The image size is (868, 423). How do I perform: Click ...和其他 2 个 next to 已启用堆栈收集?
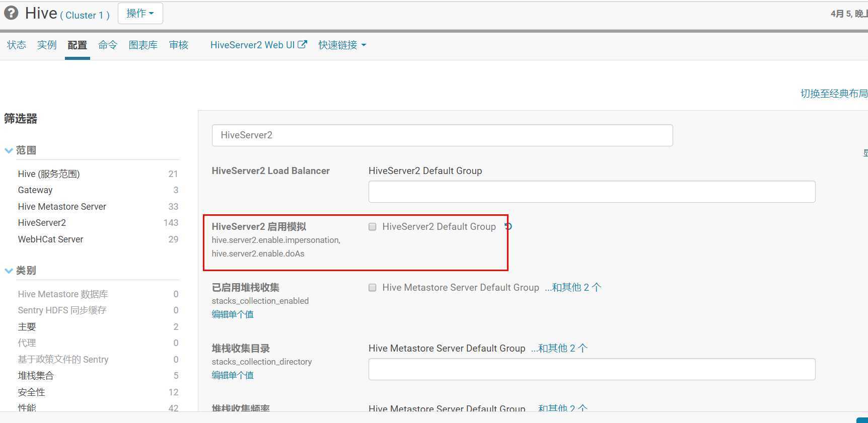(x=573, y=288)
